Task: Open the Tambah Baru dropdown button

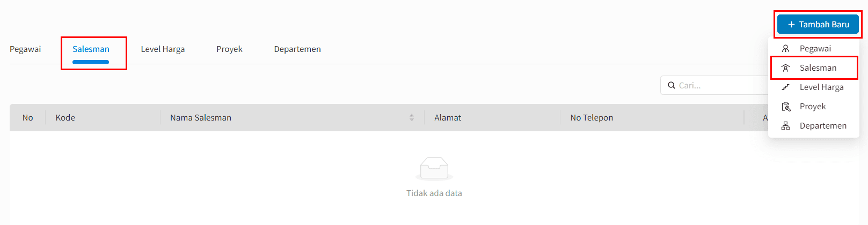Action: [818, 25]
